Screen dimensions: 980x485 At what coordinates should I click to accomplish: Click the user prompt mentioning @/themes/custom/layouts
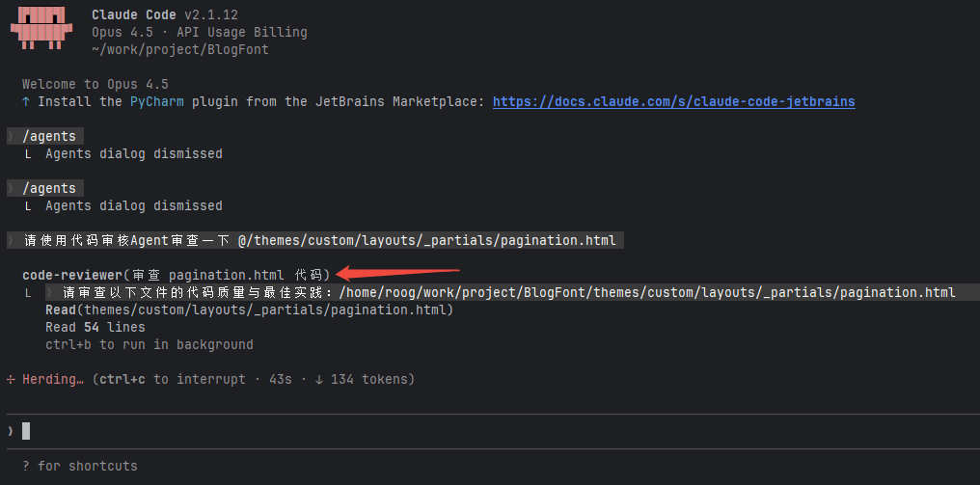point(318,240)
